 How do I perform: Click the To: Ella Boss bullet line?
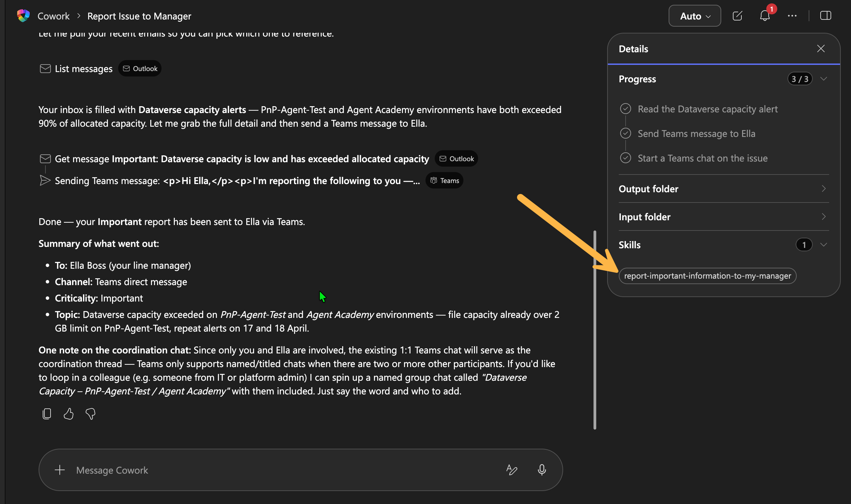[123, 265]
